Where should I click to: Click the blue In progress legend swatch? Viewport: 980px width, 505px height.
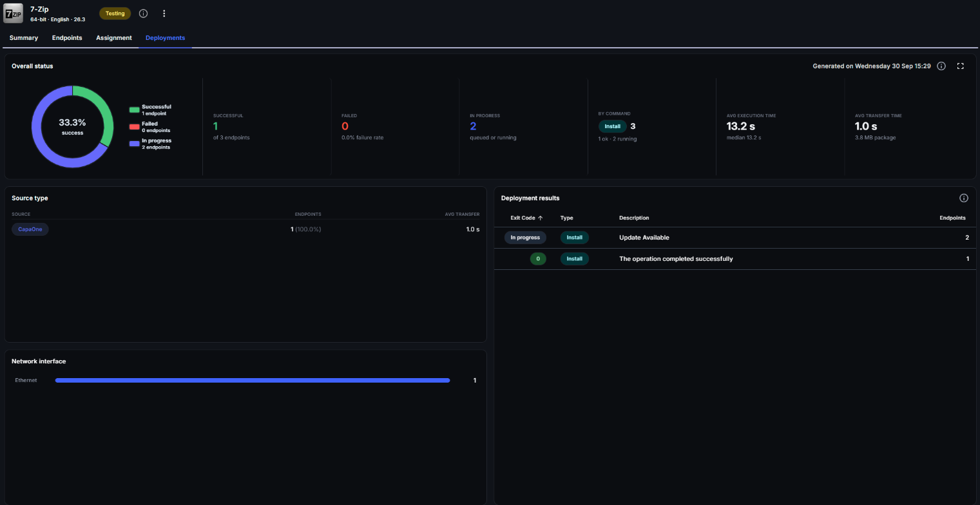coord(134,144)
